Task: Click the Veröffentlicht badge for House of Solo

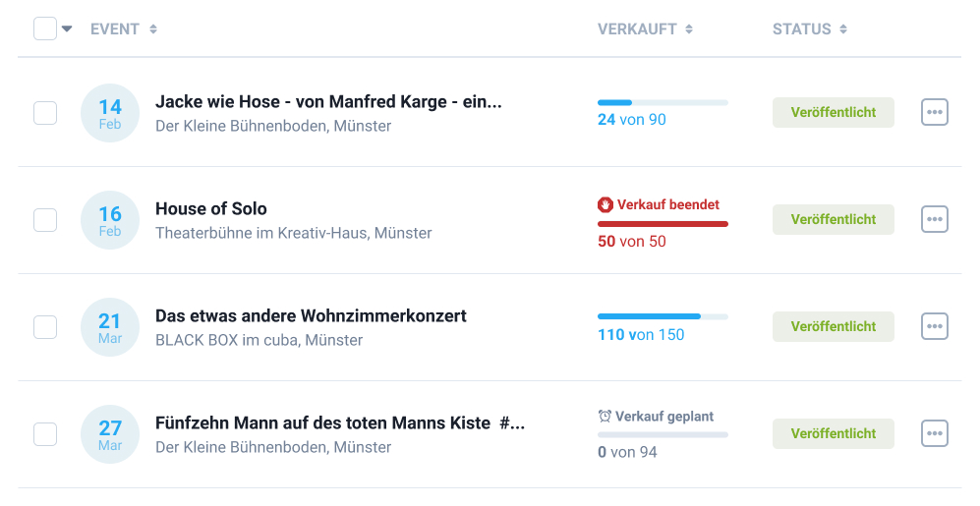Action: click(x=833, y=219)
